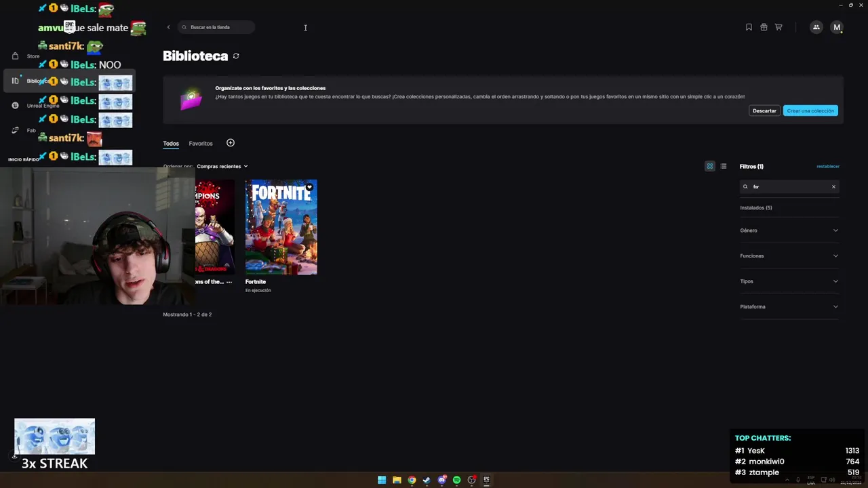Viewport: 868px width, 488px height.
Task: Clear the 'for' filter text with X
Action: pos(833,186)
